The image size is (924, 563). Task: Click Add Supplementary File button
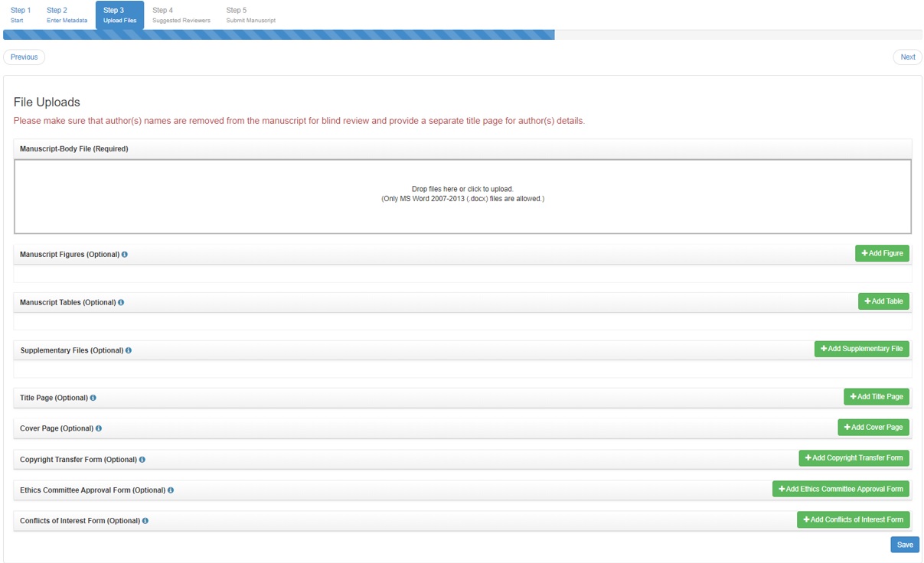pyautogui.click(x=861, y=349)
